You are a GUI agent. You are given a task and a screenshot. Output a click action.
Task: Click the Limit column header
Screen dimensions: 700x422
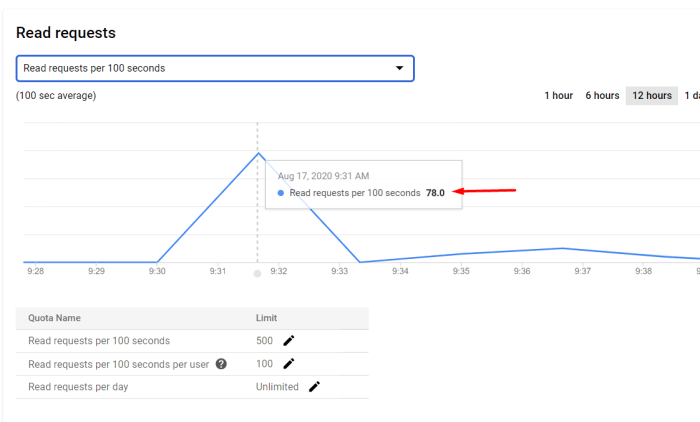[x=267, y=318]
